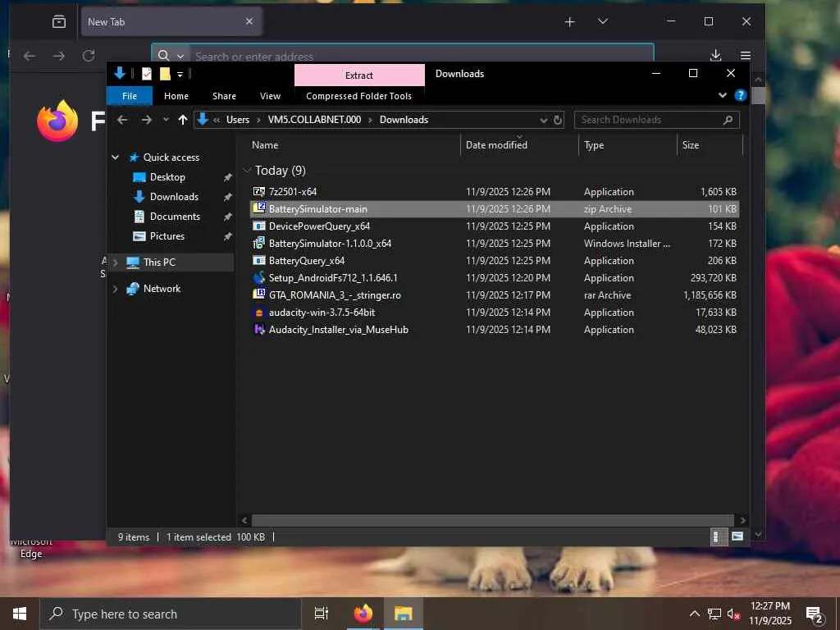The height and width of the screenshot is (630, 840).
Task: Go up one folder level with up arrow
Action: [183, 120]
